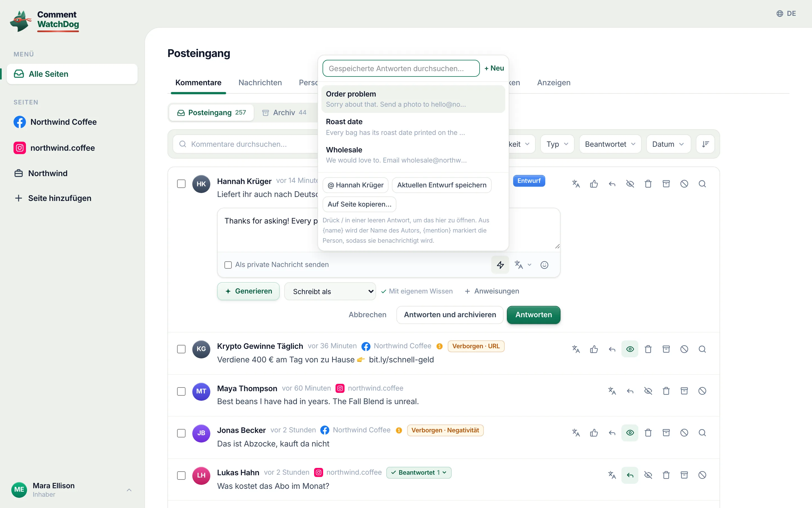Hide Hannah Krüger's comment via eye-off icon
This screenshot has height=508, width=812.
(630, 184)
